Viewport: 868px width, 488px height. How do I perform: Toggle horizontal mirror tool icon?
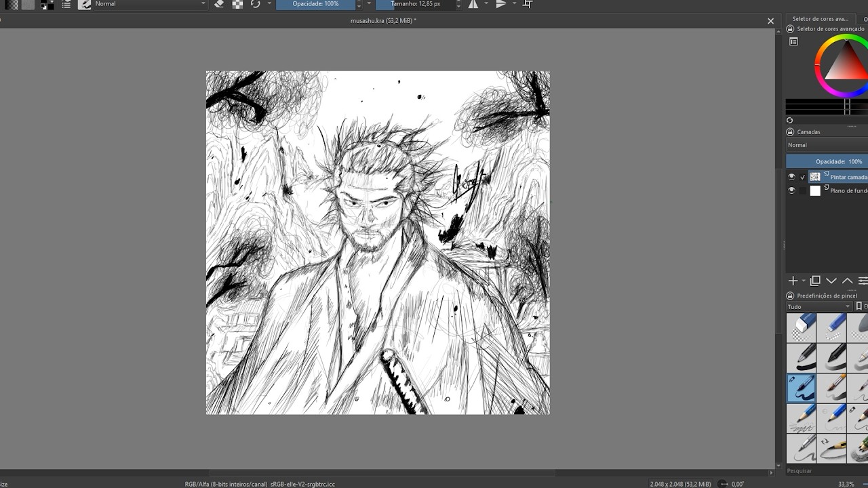(473, 4)
